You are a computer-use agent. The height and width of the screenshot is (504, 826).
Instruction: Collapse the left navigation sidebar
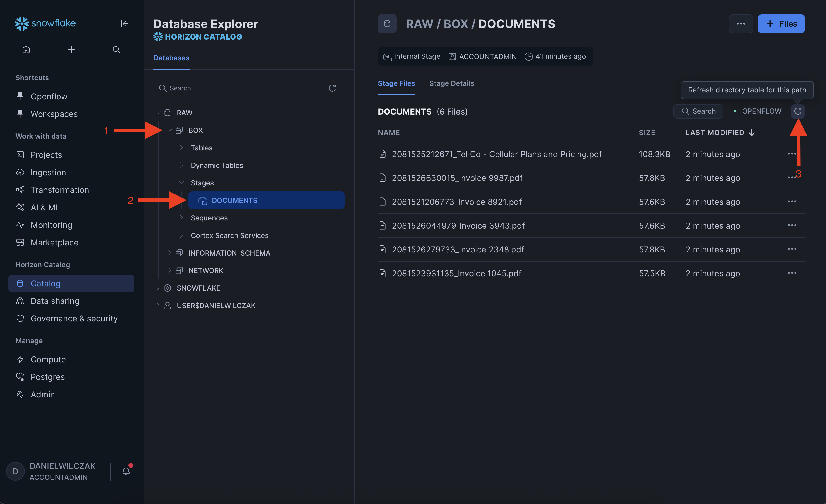[124, 23]
